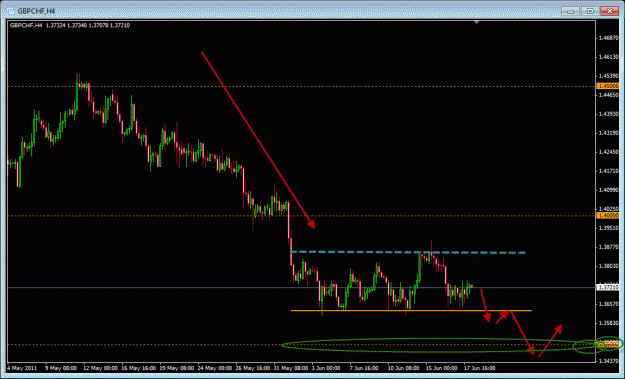Viewport: 625px width, 379px height.
Task: Click the 3 Jun 00:00 time label
Action: (x=326, y=368)
